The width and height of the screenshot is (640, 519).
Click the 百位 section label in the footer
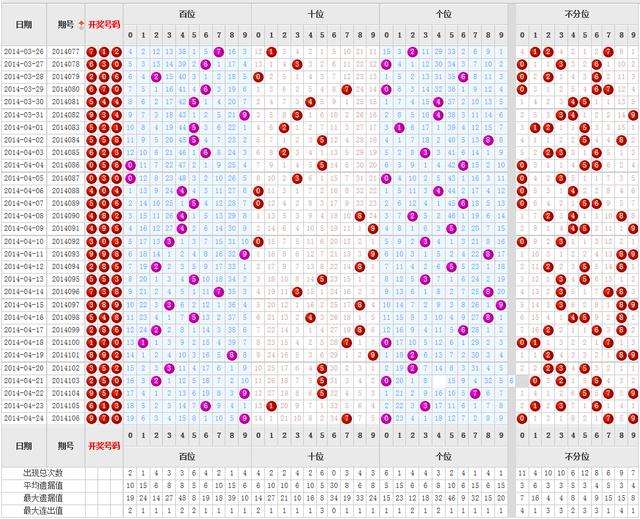tap(187, 456)
